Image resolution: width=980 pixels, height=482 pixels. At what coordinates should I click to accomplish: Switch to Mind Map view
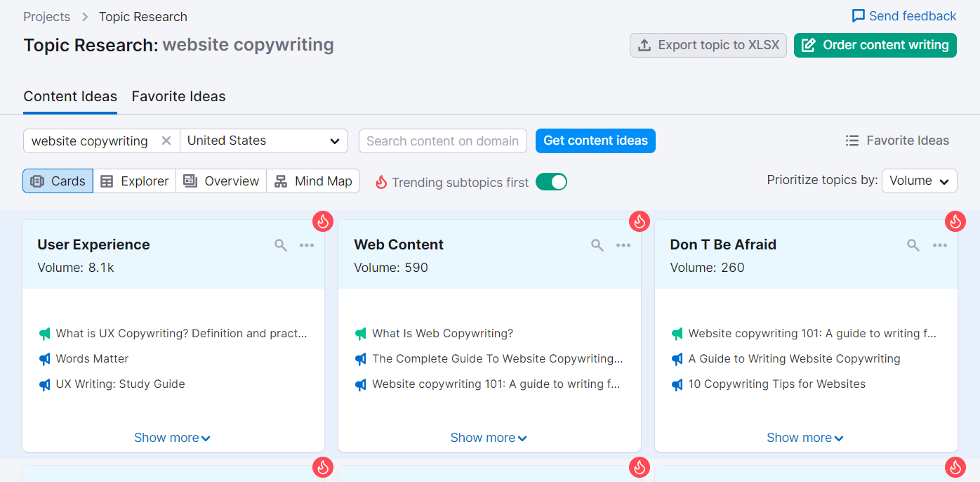[313, 181]
